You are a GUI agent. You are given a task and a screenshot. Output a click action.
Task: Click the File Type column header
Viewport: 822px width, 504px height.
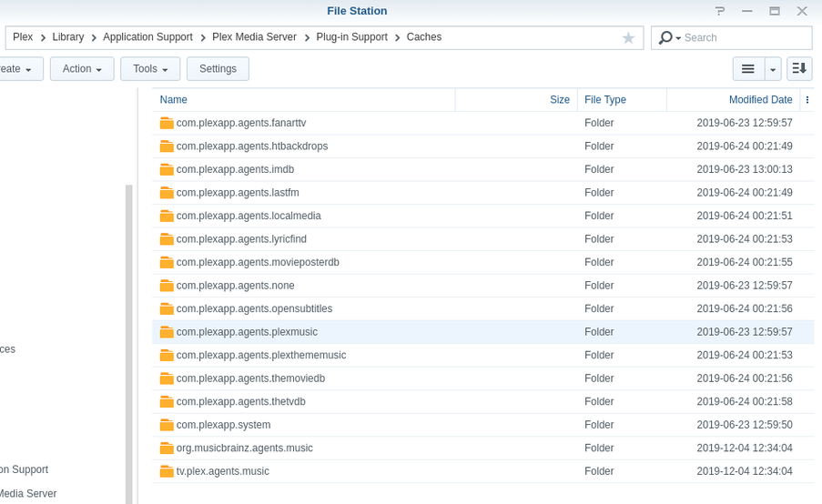(x=605, y=100)
